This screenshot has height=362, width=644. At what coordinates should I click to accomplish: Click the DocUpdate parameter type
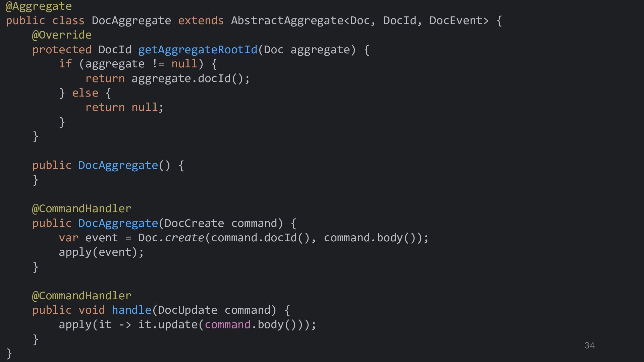point(187,310)
